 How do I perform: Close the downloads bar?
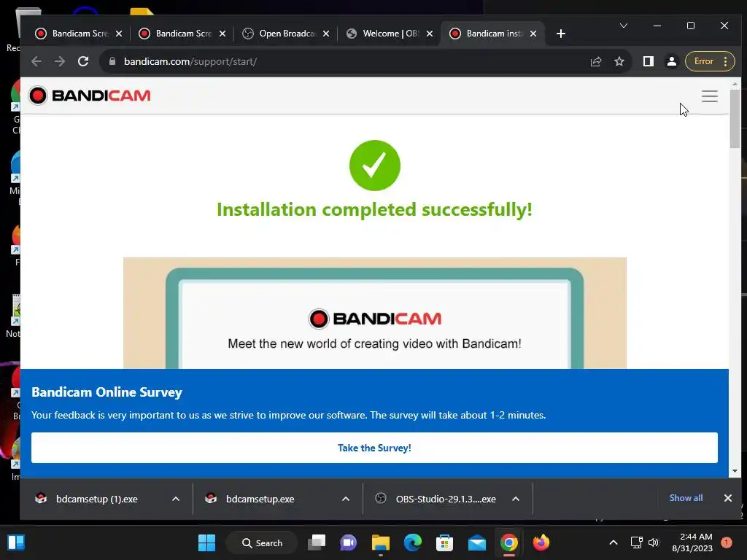click(728, 498)
